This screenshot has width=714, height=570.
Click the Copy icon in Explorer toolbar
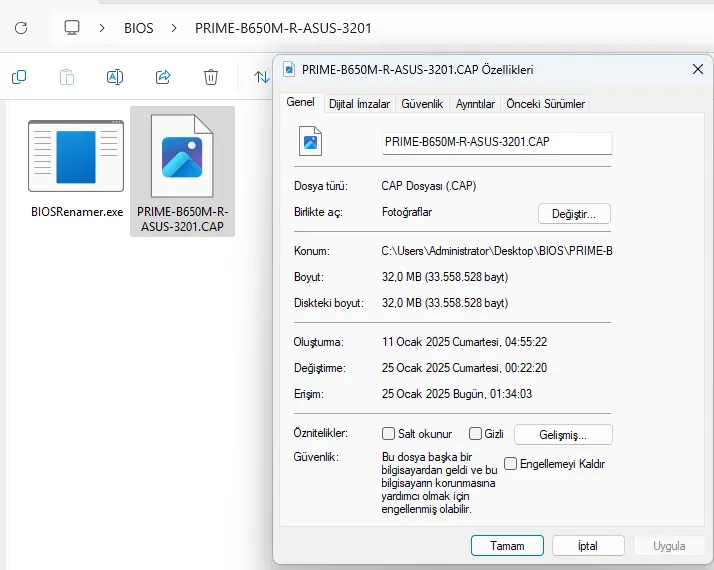[x=19, y=77]
